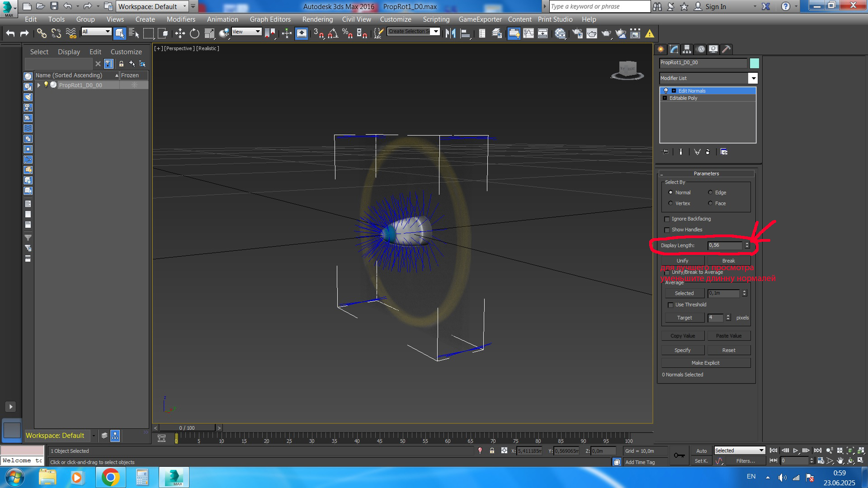Click the Mirror tool icon
Viewport: 868px width, 488px height.
click(x=450, y=33)
